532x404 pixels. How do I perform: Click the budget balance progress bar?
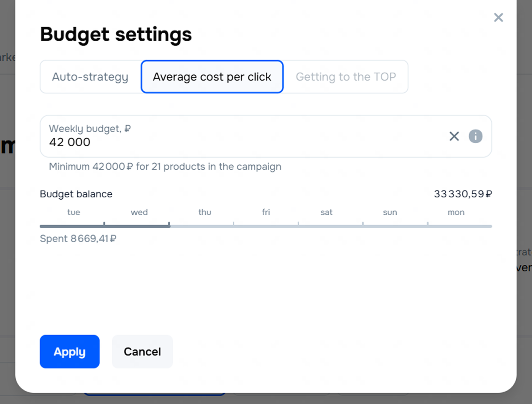pyautogui.click(x=266, y=226)
